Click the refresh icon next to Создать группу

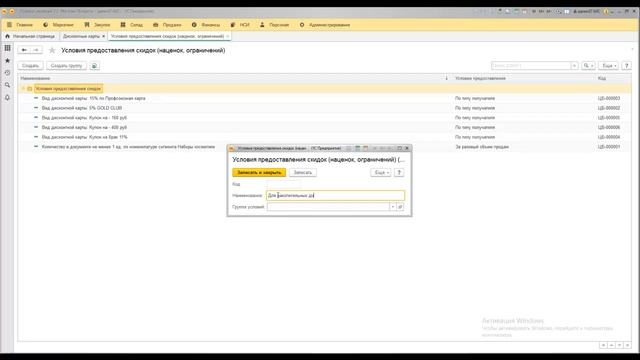[95, 66]
